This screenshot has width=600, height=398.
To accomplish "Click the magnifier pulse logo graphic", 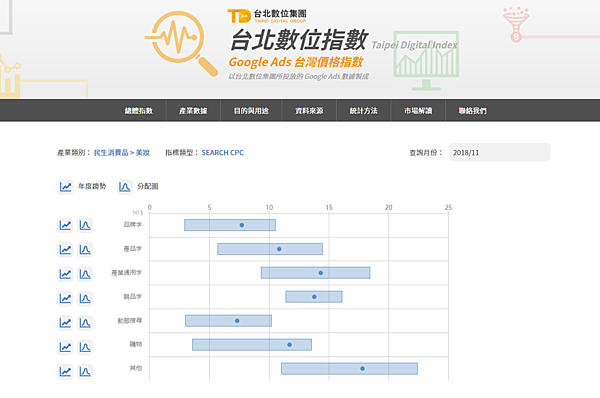I will pyautogui.click(x=181, y=43).
